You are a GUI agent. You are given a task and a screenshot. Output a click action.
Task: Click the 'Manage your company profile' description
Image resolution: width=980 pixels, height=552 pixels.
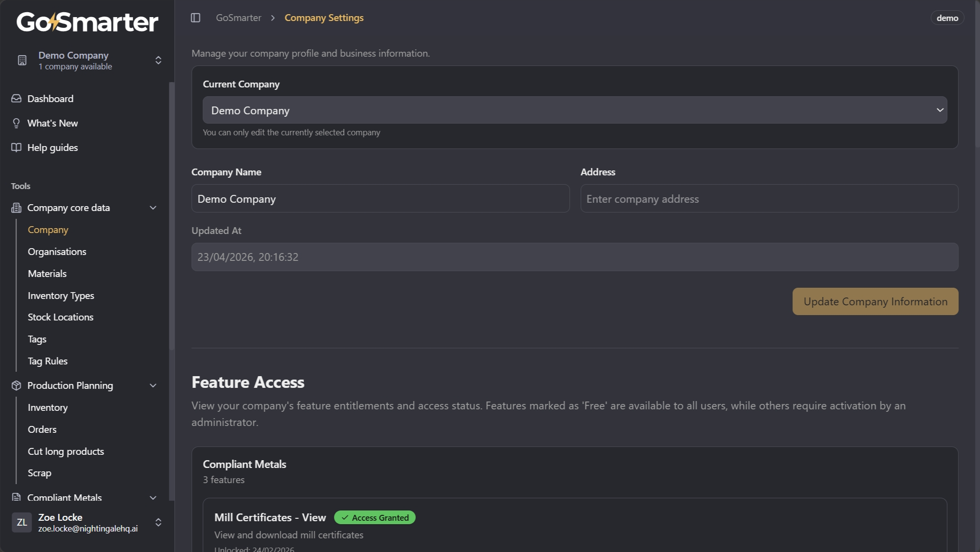click(x=311, y=53)
